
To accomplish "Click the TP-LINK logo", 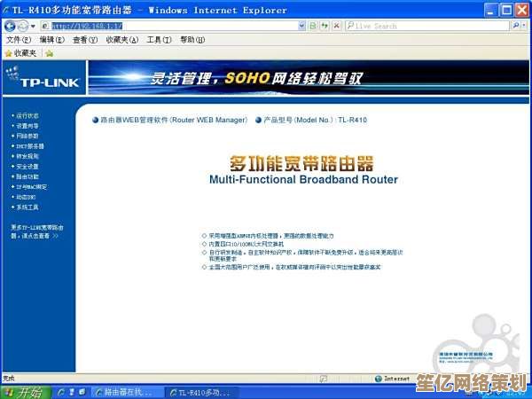I will pos(43,78).
